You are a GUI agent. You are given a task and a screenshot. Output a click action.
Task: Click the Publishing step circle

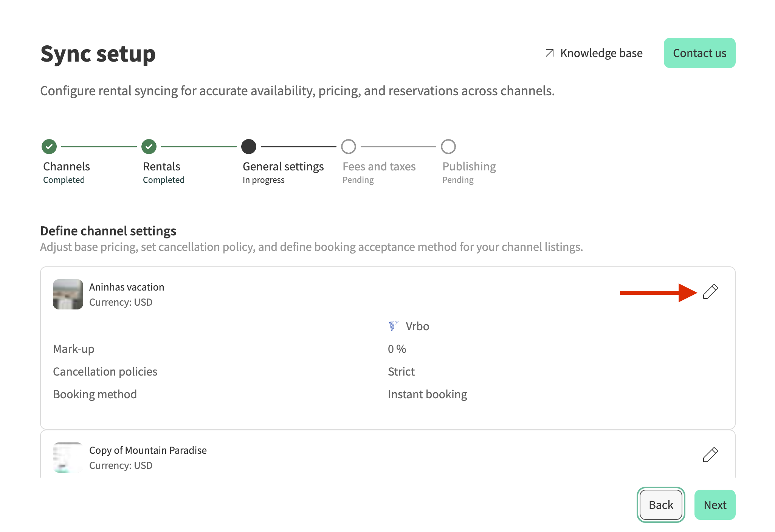click(448, 147)
